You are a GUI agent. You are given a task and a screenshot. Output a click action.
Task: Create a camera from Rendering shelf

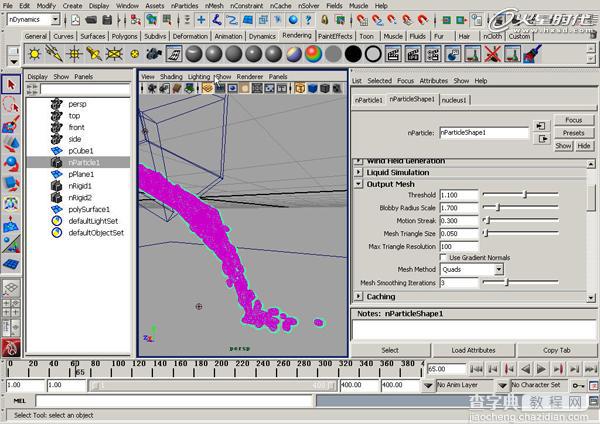154,54
